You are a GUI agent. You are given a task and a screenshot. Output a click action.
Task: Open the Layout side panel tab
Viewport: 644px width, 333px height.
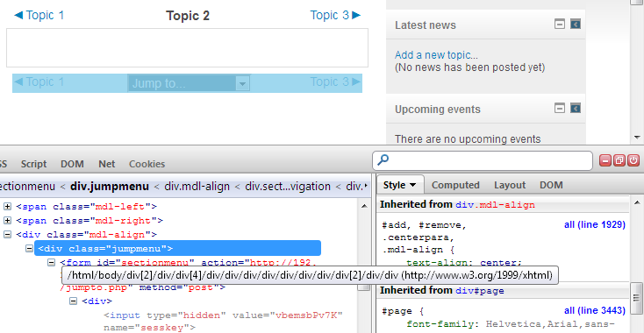coord(510,186)
